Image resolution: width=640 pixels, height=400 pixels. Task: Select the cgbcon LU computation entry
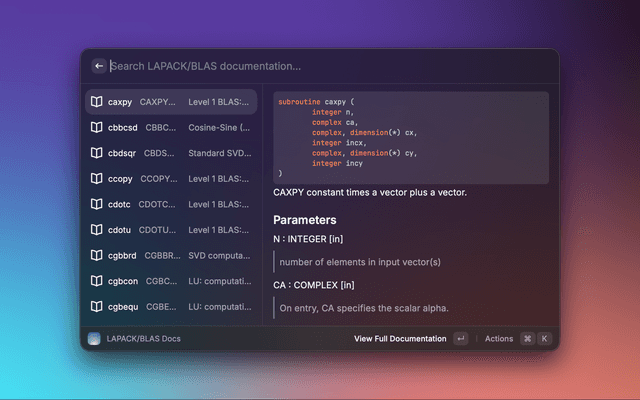(170, 281)
